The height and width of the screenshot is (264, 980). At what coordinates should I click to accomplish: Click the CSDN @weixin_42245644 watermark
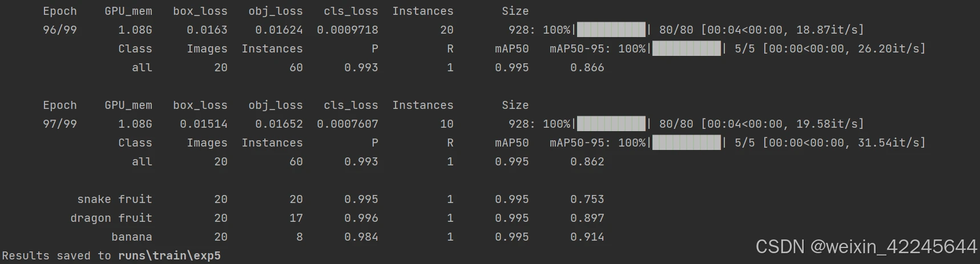pos(866,246)
